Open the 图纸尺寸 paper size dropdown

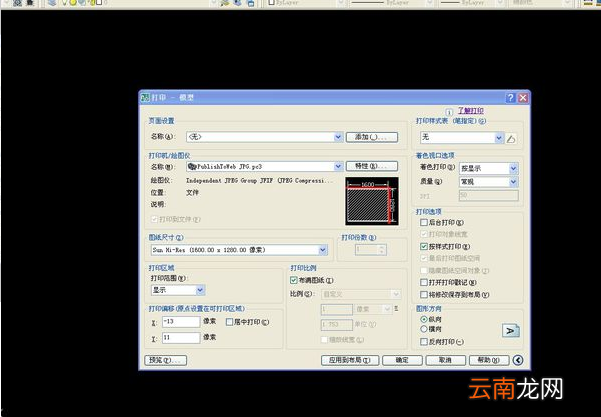pos(239,250)
